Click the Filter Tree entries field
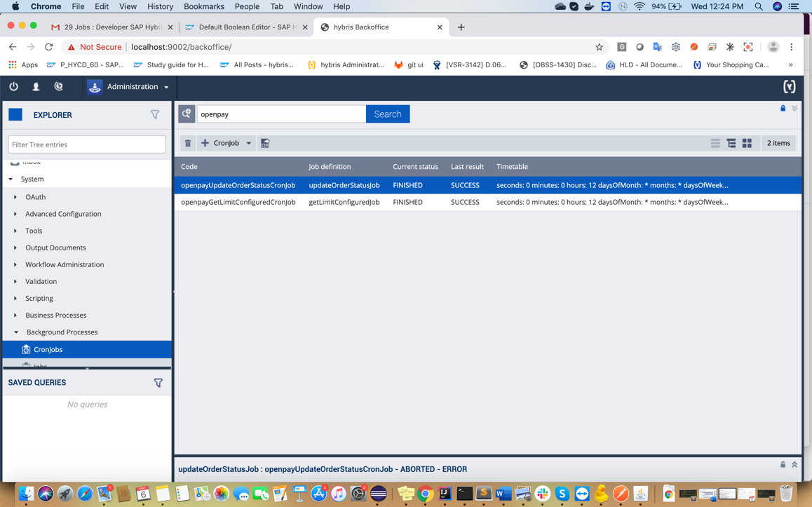 click(x=87, y=144)
